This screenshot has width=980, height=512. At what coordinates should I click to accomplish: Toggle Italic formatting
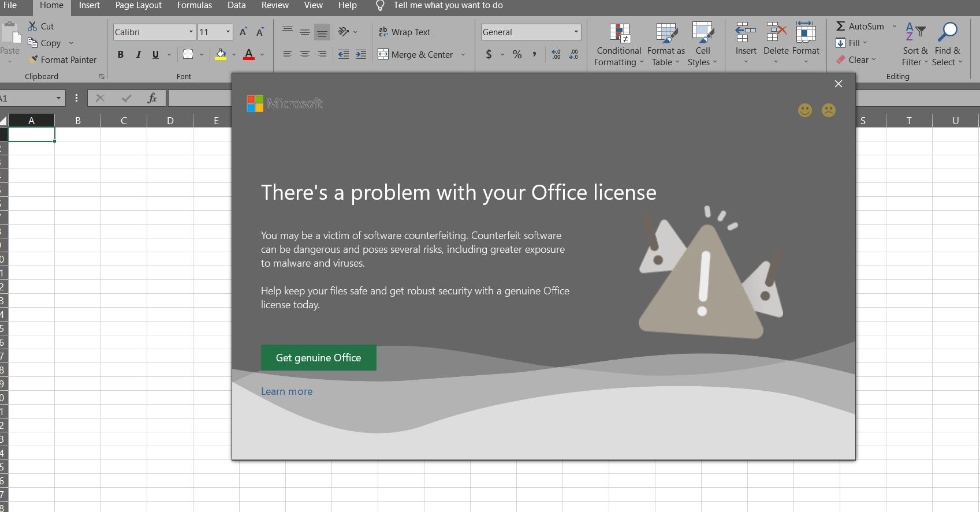click(138, 54)
